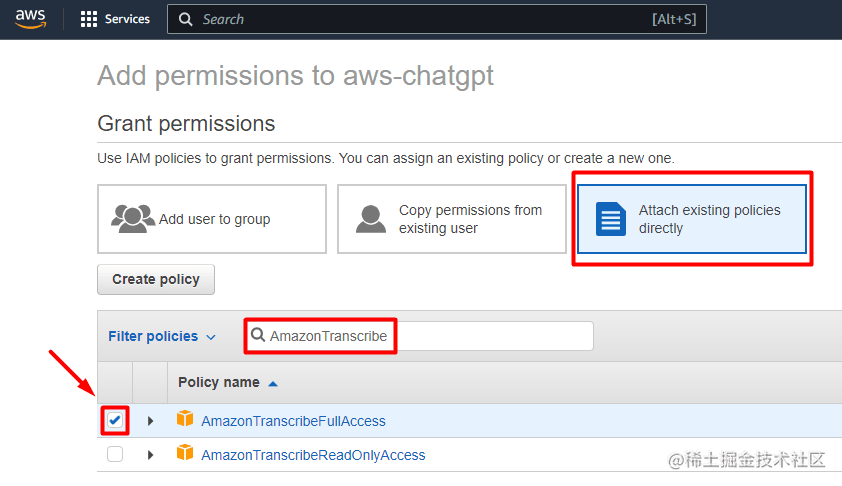Image resolution: width=842 pixels, height=486 pixels.
Task: Click the AmazonTranscribeReadOnlyAccess policy box icon
Action: pos(185,454)
